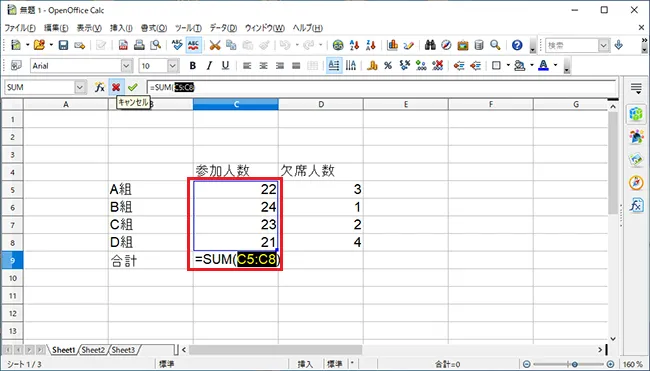Apply currency number format (coins icon)
Image resolution: width=650 pixels, height=371 pixels.
[x=372, y=65]
